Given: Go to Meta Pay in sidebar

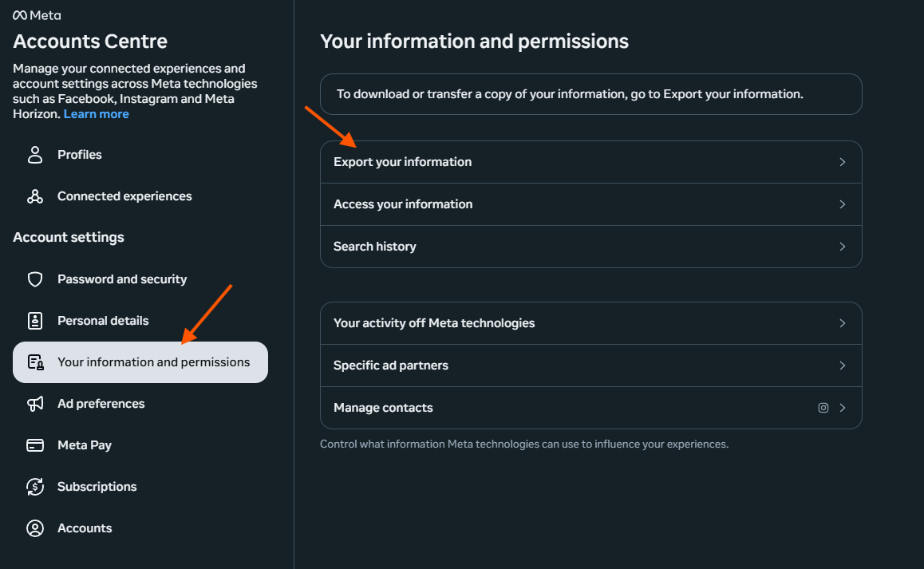Looking at the screenshot, I should (x=85, y=445).
